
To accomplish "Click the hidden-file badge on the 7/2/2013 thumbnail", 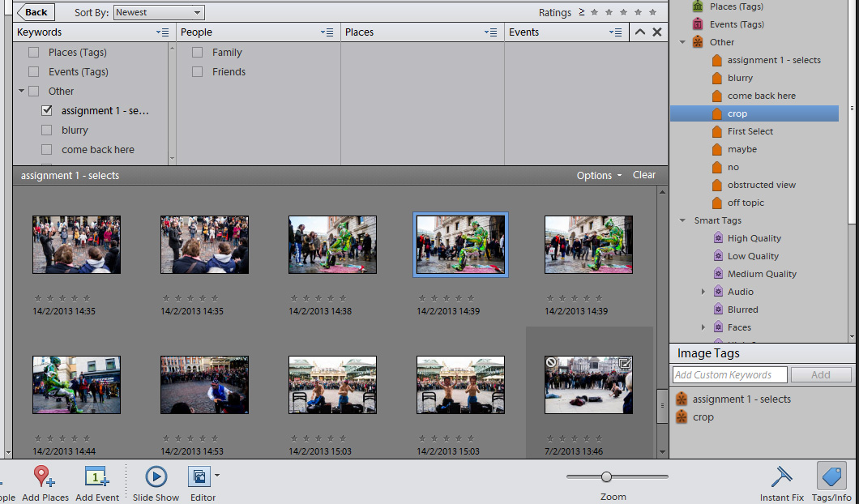I will coord(551,362).
